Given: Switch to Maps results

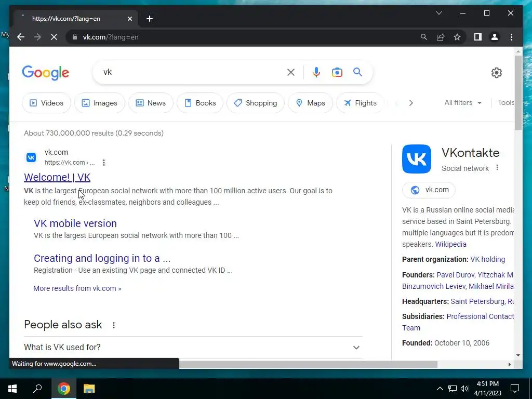Looking at the screenshot, I should (310, 103).
